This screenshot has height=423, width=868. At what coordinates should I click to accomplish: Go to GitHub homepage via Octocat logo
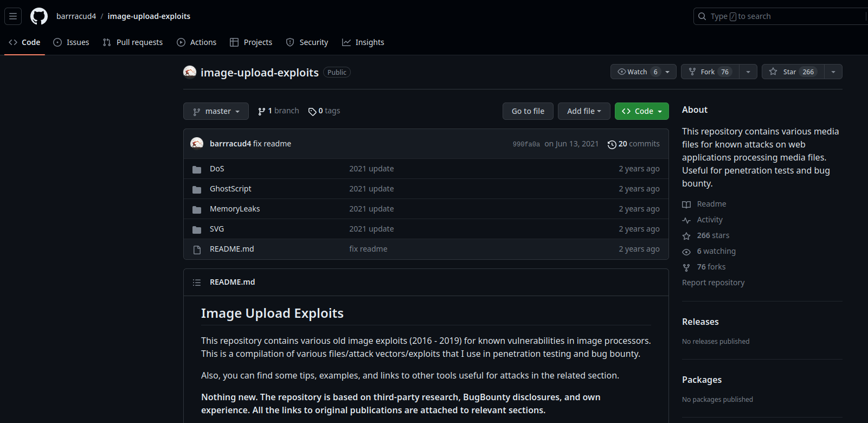tap(39, 16)
